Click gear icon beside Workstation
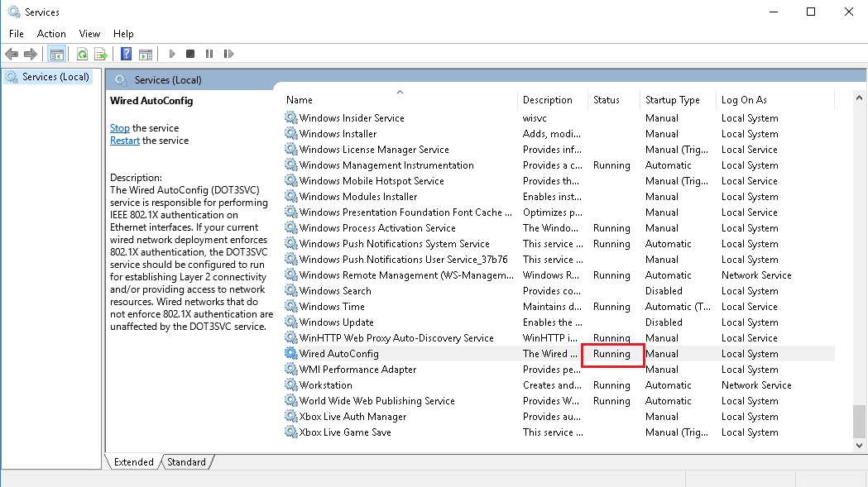 [x=291, y=384]
